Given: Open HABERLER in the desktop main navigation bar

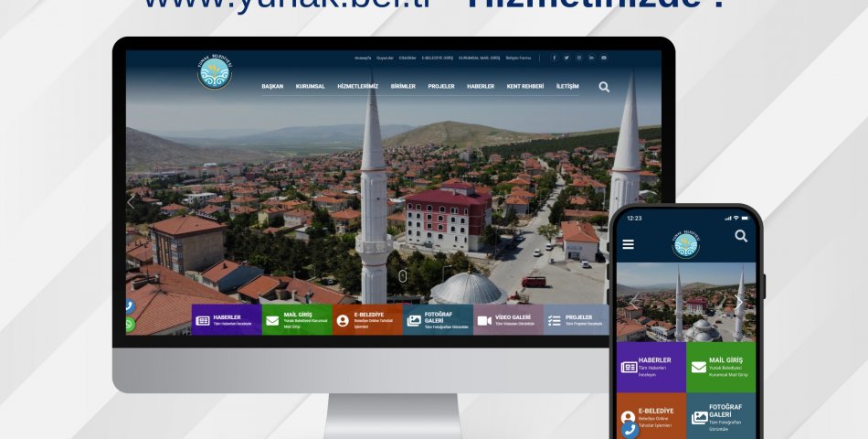Looking at the screenshot, I should [481, 87].
